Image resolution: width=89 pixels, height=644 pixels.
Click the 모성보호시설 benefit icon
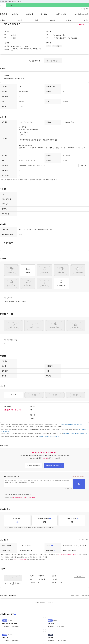pos(44,283)
